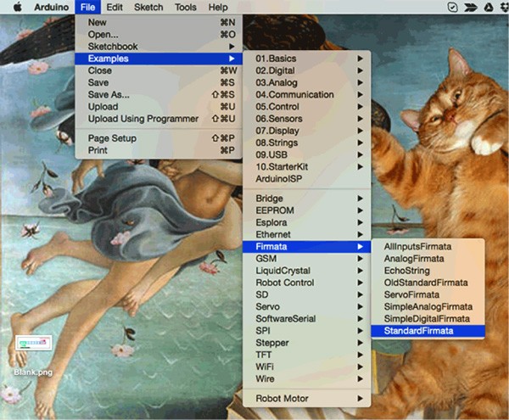The height and width of the screenshot is (420, 509).
Task: Click the highlighted Firmata submenu item
Action: click(307, 246)
